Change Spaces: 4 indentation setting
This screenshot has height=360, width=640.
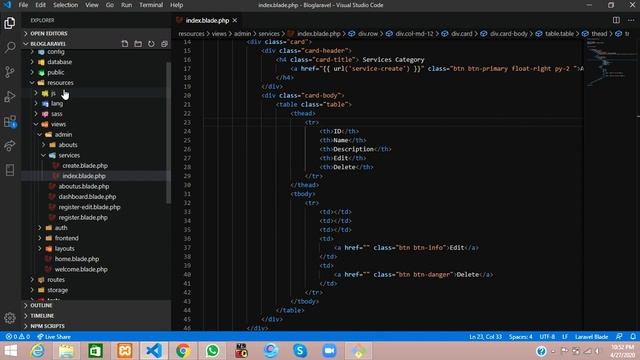(x=520, y=337)
